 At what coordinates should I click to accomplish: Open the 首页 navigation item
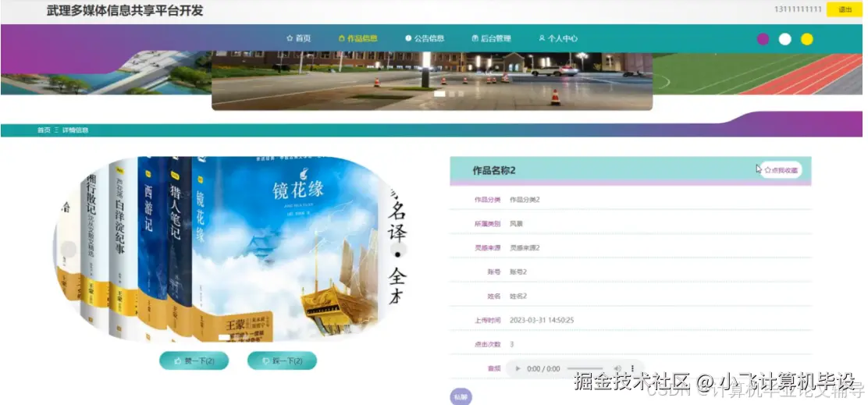298,38
